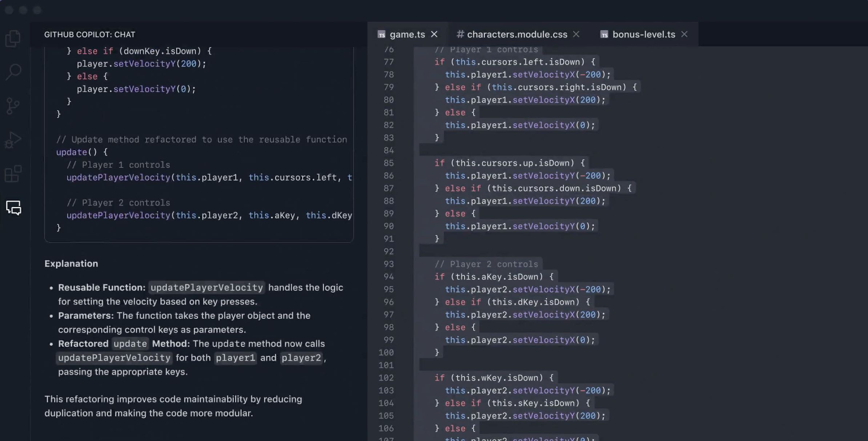This screenshot has height=441, width=868.
Task: Click 'this.dKey.isDown' on line 96
Action: [533, 302]
